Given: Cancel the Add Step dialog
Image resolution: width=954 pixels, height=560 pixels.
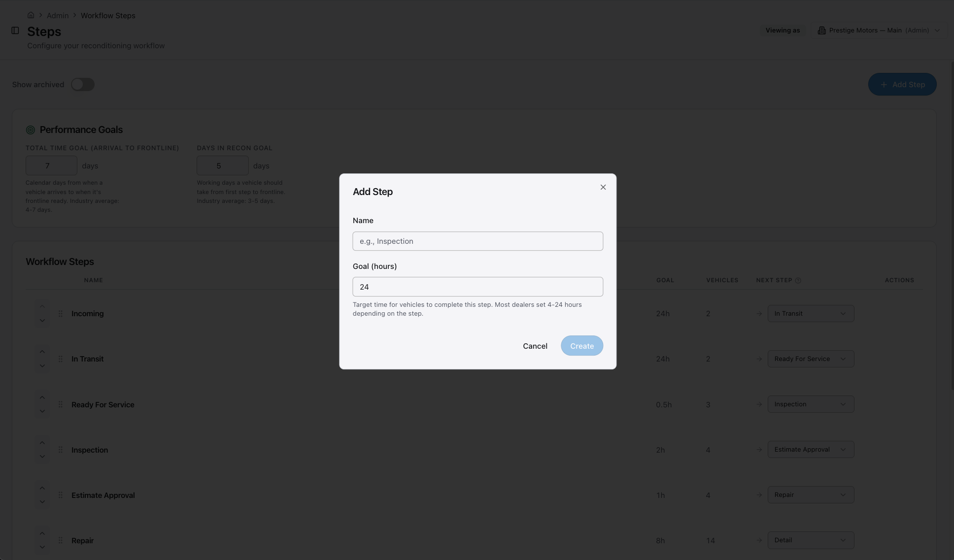Looking at the screenshot, I should click(535, 346).
